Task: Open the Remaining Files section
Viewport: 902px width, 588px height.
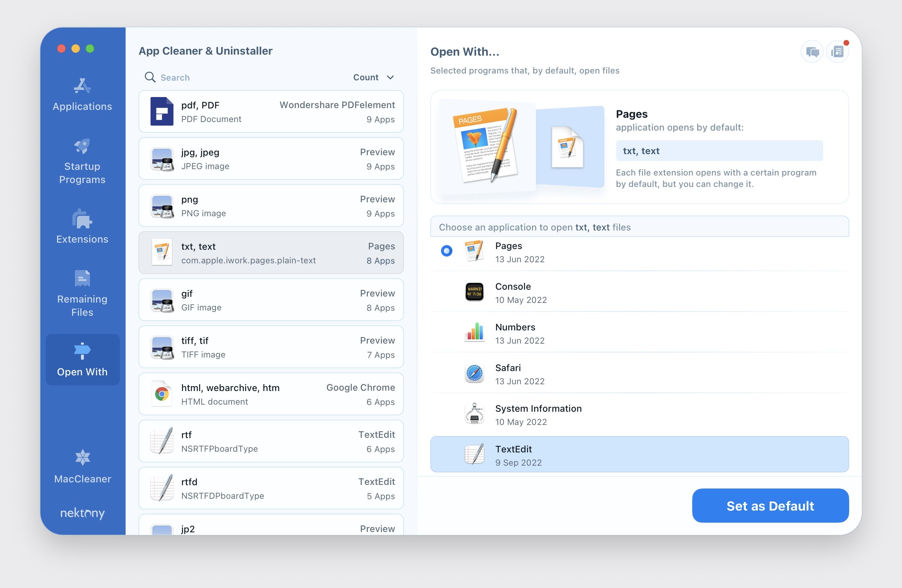Action: [82, 294]
